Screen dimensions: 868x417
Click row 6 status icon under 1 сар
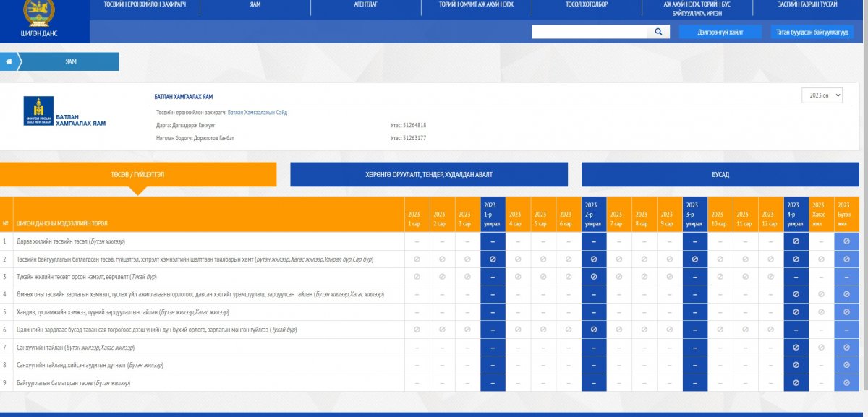(x=417, y=330)
